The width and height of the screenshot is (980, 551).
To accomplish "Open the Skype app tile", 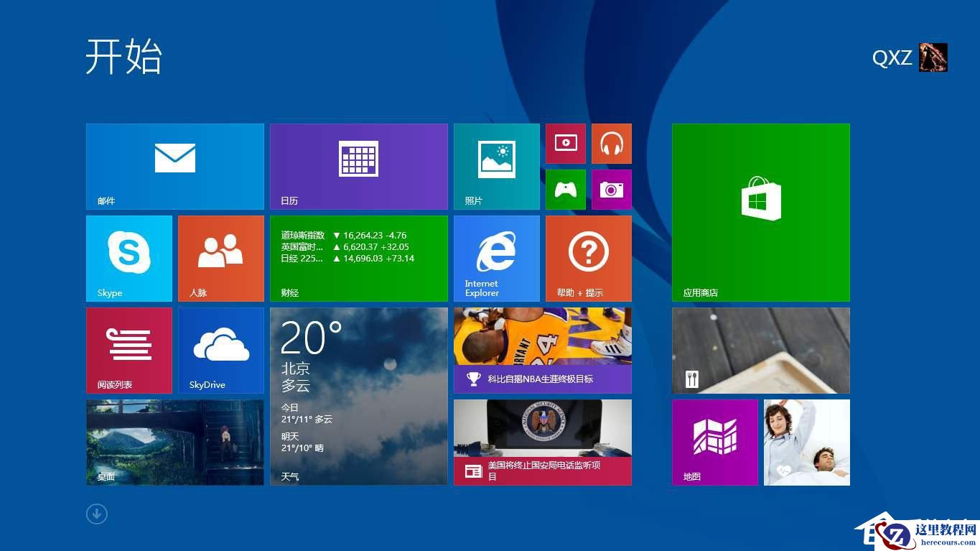I will point(129,258).
